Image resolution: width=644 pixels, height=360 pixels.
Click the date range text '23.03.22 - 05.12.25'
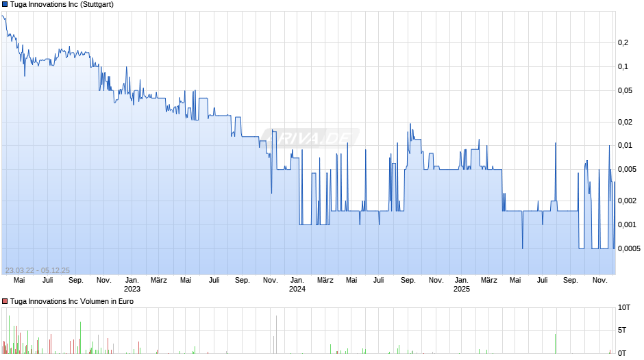[x=38, y=270]
